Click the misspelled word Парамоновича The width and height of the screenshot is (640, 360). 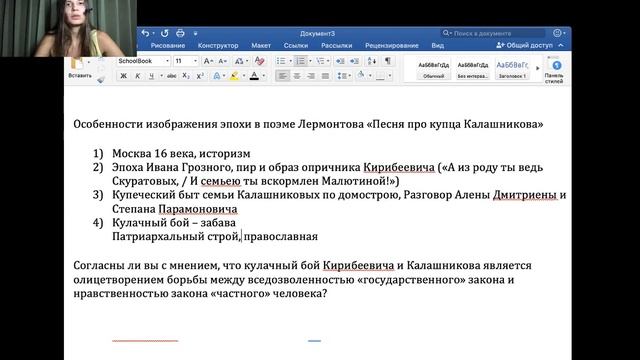click(198, 209)
